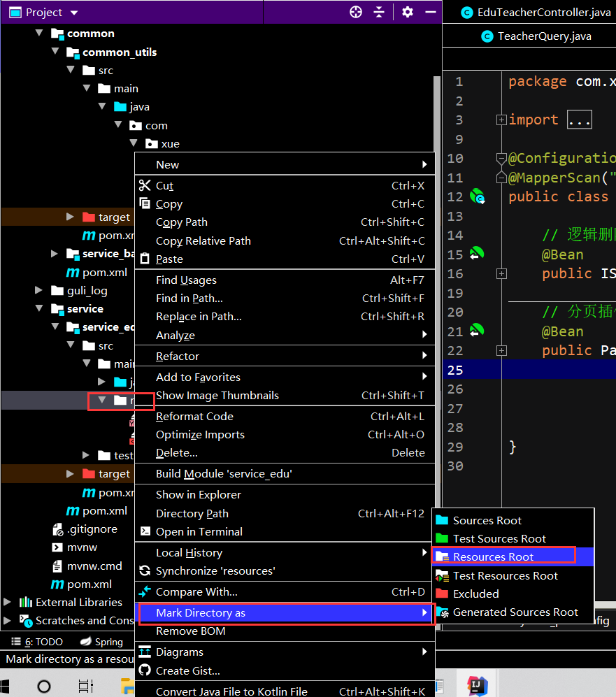Viewport: 616px width, 697px height.
Task: Click the collapse all icon in Project toolbar
Action: pos(379,12)
